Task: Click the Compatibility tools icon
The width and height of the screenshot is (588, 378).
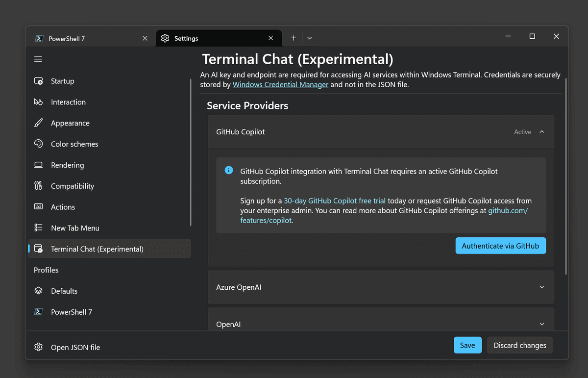Action: (38, 186)
